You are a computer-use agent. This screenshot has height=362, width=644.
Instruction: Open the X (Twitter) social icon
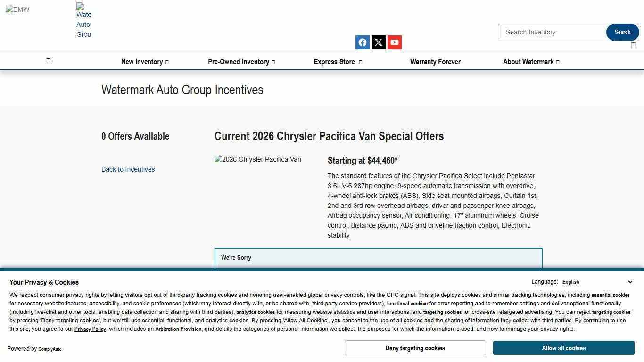pos(379,42)
